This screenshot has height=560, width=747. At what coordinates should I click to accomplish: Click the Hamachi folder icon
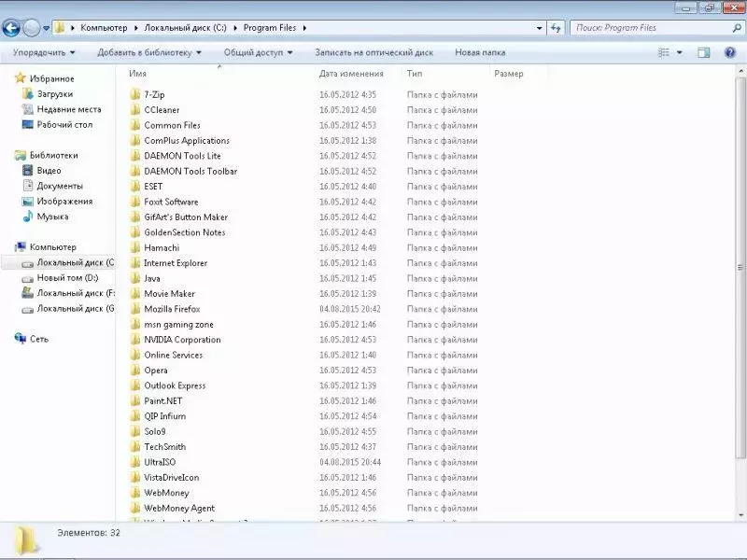(135, 247)
